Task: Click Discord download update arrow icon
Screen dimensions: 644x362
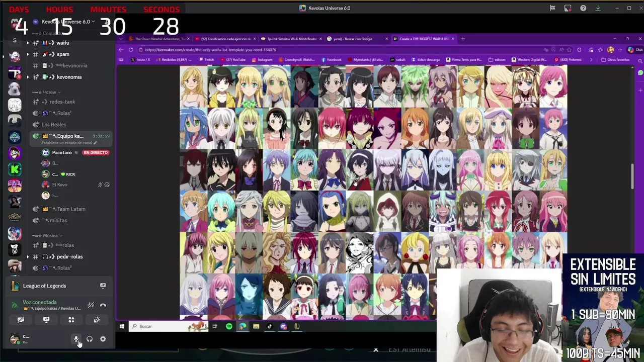Action: (x=598, y=8)
